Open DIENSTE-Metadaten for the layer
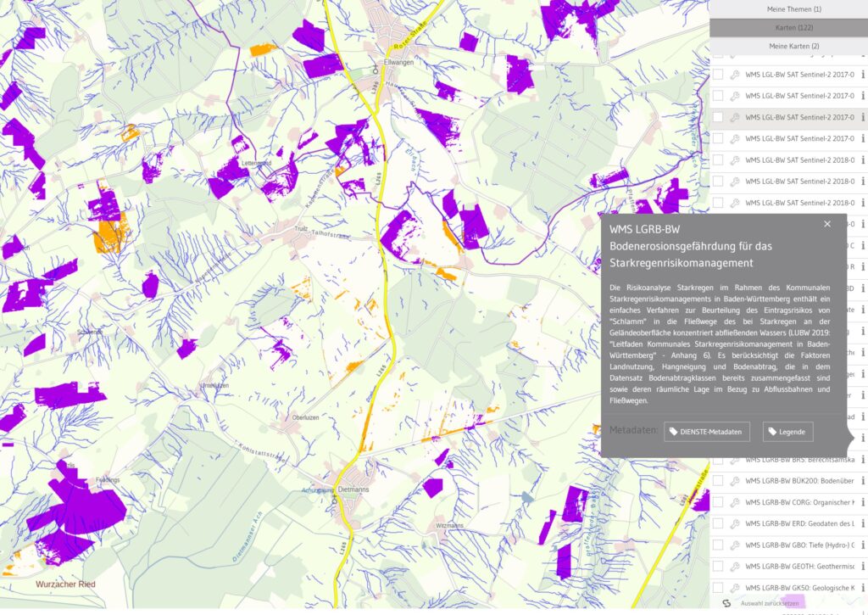Viewport: 868px width, 615px height. click(x=708, y=432)
